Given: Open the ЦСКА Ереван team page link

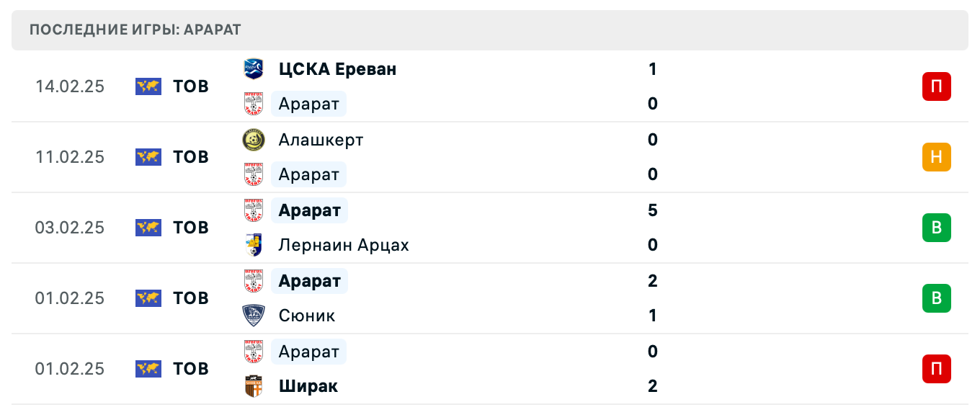Looking at the screenshot, I should pos(337,69).
